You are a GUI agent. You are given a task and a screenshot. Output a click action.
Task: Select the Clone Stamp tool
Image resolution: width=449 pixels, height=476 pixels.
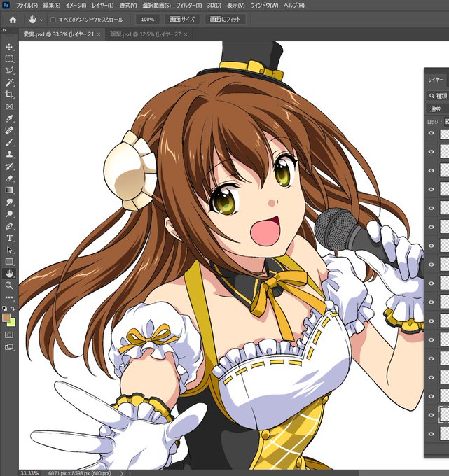coord(9,154)
